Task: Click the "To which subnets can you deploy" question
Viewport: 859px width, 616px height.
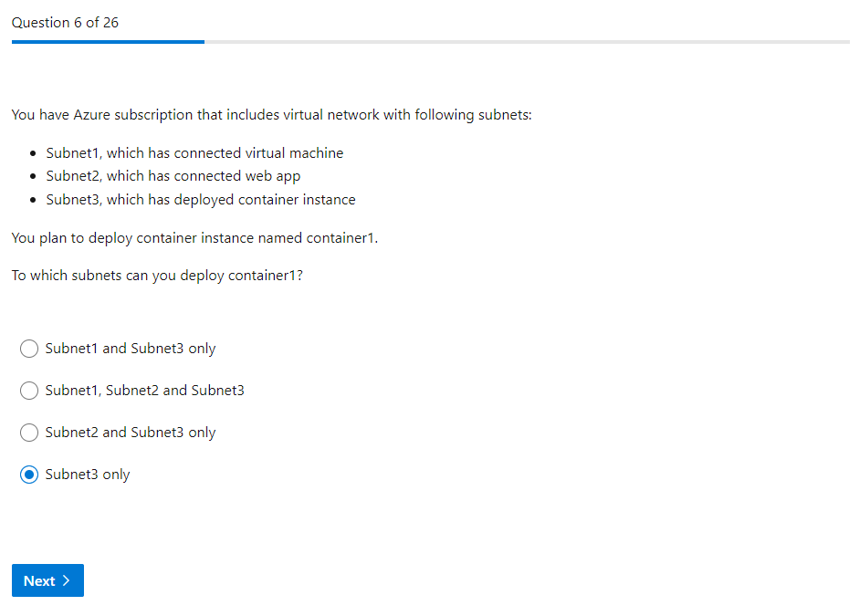Action: click(x=157, y=276)
